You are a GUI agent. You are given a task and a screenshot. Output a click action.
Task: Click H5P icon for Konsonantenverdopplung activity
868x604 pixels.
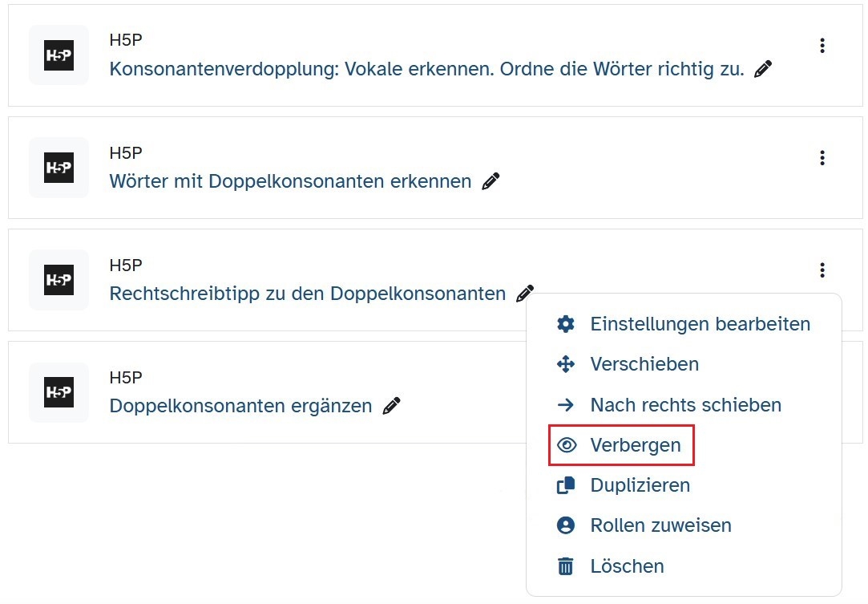point(59,55)
